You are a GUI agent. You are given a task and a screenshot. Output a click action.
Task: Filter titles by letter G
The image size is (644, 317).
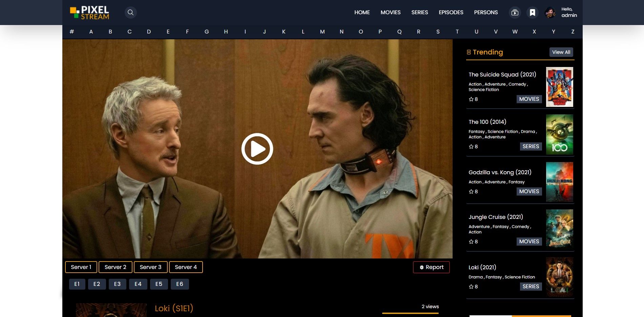click(207, 31)
